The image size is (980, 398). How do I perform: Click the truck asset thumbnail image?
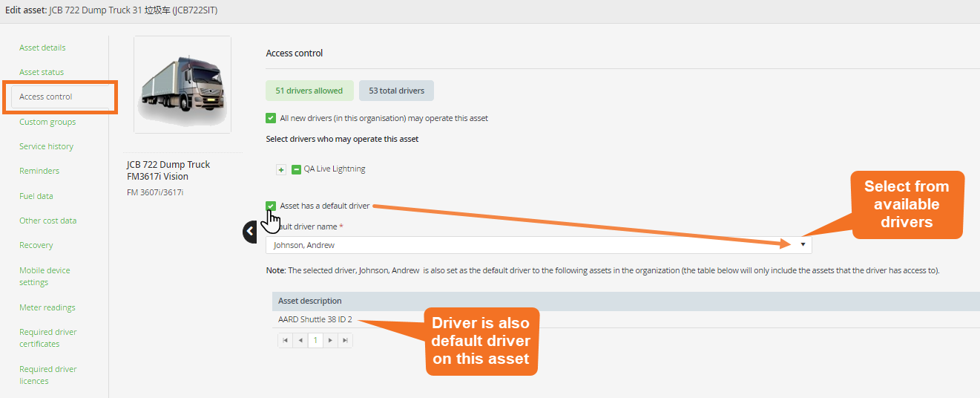[x=182, y=85]
